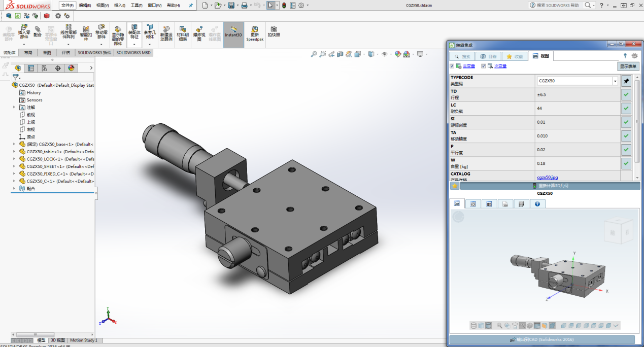Toggle the 次变量 checkbox
Viewport: 644px width, 347px height.
[x=484, y=66]
